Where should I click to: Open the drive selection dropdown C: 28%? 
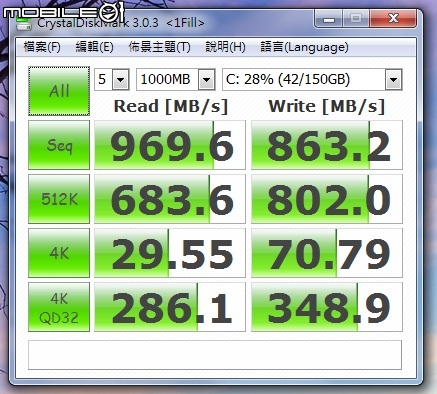tap(312, 79)
